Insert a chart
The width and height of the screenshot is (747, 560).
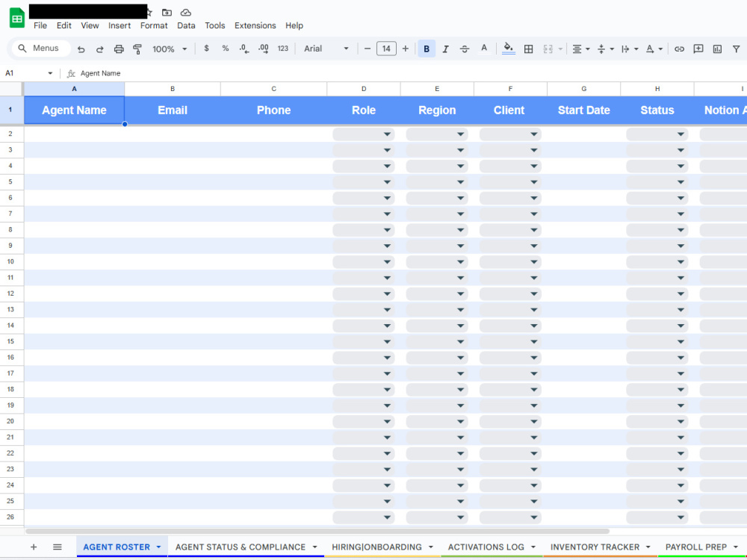tap(717, 49)
